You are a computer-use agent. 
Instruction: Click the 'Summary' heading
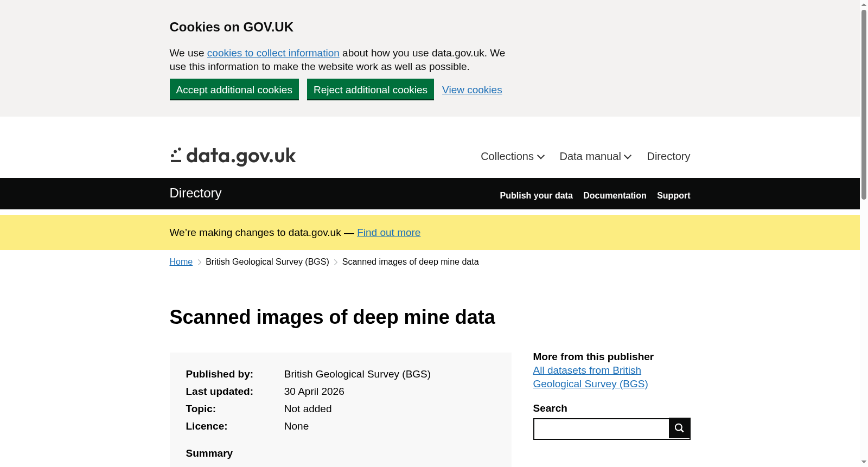point(209,453)
